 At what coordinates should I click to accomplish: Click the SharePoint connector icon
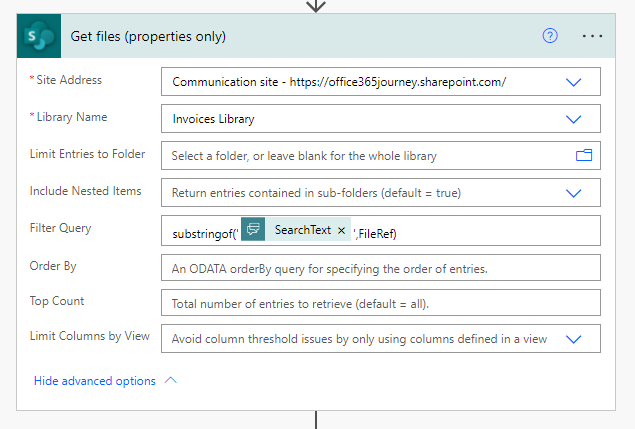click(x=39, y=36)
